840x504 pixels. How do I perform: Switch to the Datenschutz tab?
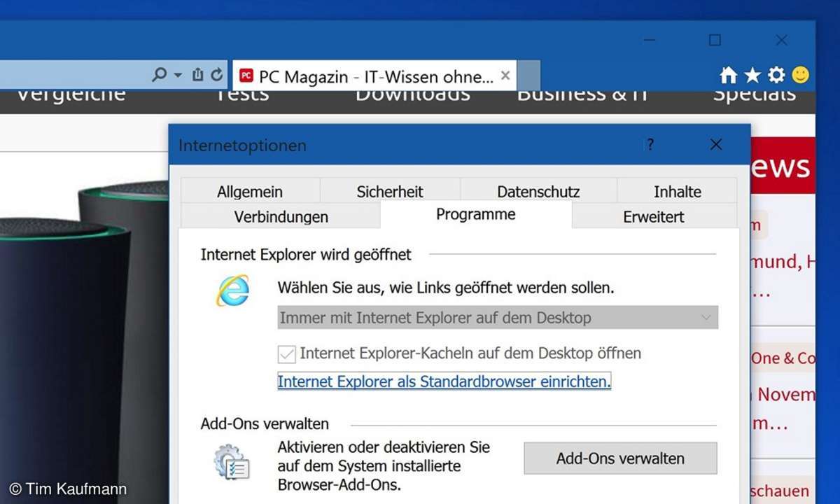click(x=538, y=191)
